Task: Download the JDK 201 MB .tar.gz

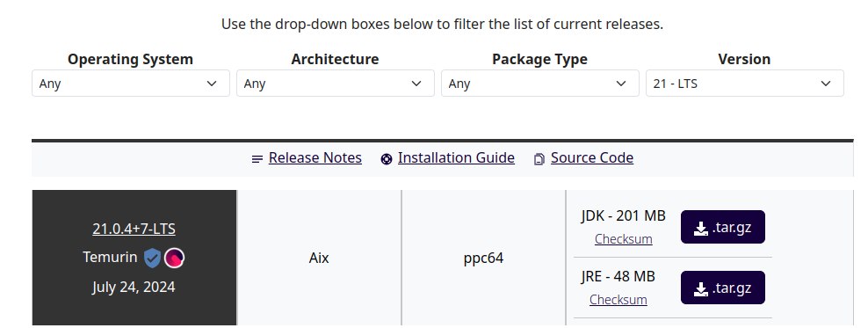Action: pyautogui.click(x=723, y=227)
